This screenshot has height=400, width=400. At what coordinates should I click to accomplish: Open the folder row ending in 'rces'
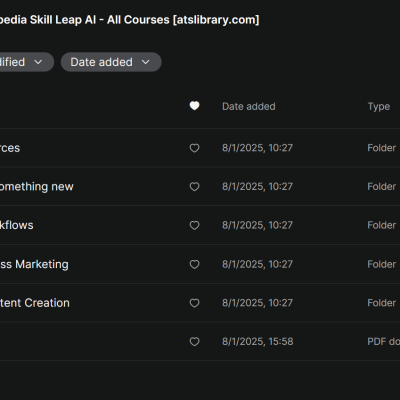click(200, 148)
